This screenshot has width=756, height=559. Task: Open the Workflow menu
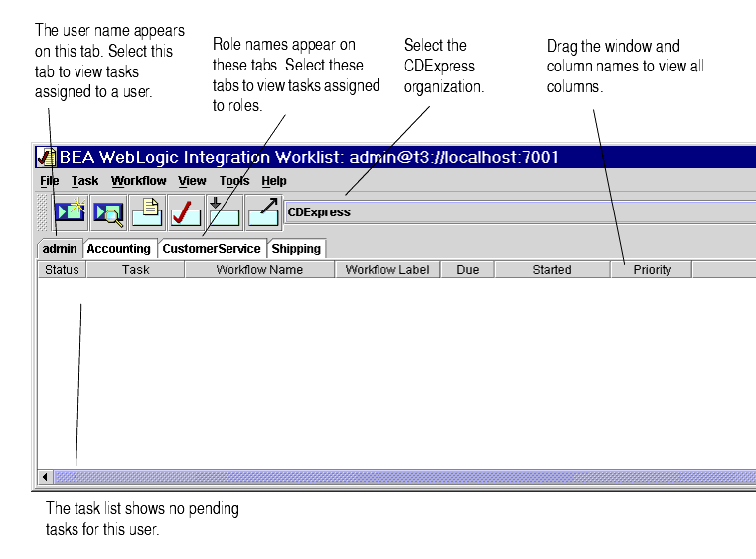click(x=138, y=181)
